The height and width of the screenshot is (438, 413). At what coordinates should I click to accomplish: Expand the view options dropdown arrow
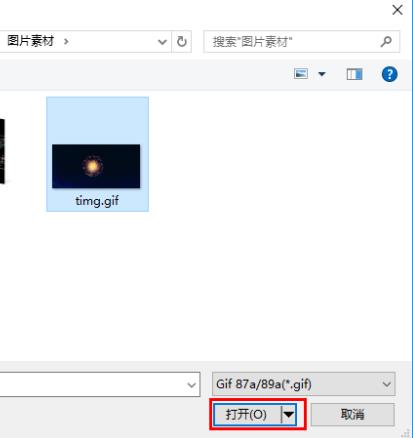click(322, 74)
